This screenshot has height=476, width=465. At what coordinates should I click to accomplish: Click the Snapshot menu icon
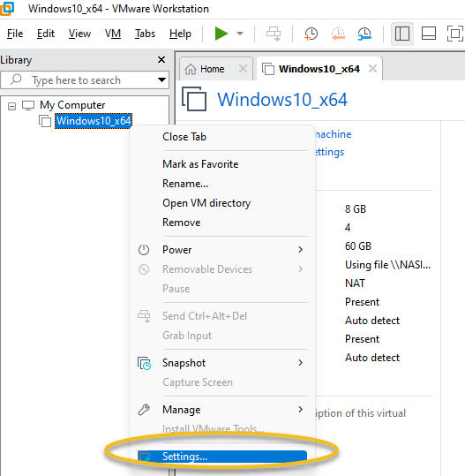pos(144,363)
